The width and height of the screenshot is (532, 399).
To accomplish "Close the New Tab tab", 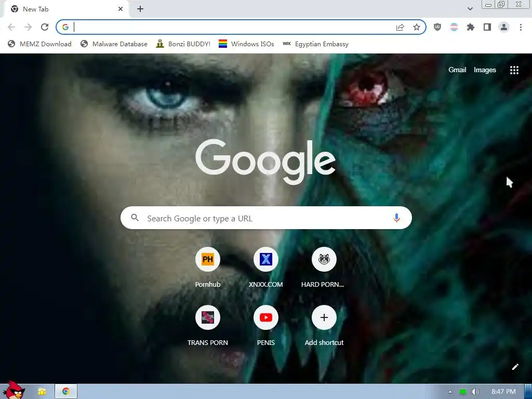I will (121, 9).
